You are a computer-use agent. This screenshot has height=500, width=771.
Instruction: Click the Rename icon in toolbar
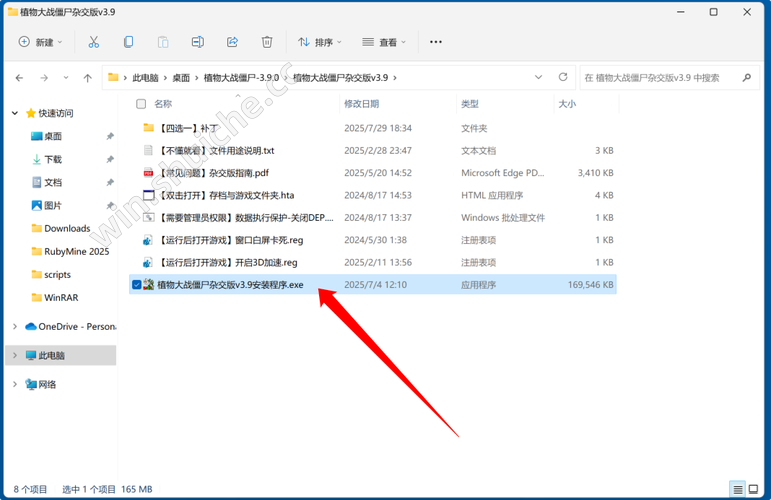pyautogui.click(x=198, y=42)
